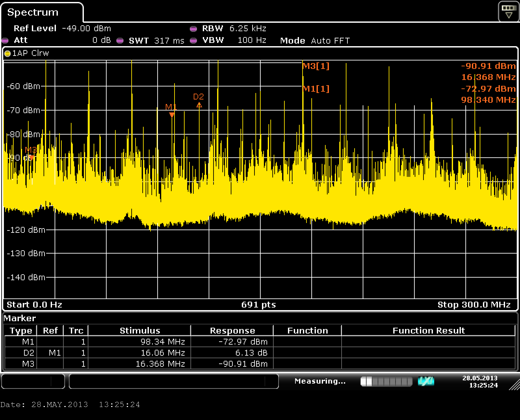Open the toolbar dropdown icon at top right

tap(509, 12)
